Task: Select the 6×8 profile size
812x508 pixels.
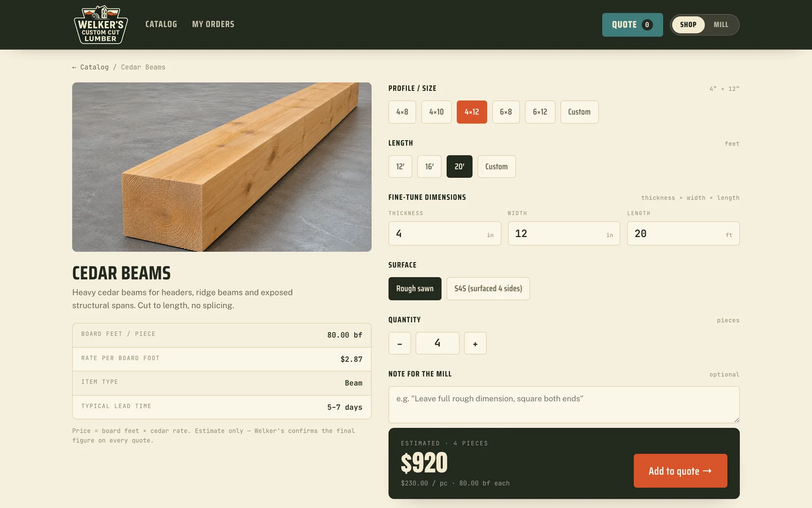Action: click(x=506, y=112)
